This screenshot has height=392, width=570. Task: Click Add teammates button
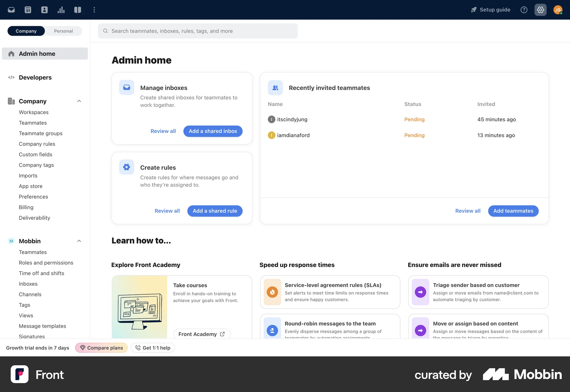click(513, 211)
